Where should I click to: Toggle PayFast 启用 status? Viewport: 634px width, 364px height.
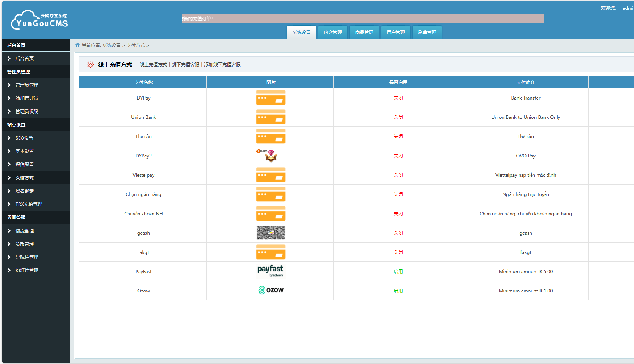(398, 272)
